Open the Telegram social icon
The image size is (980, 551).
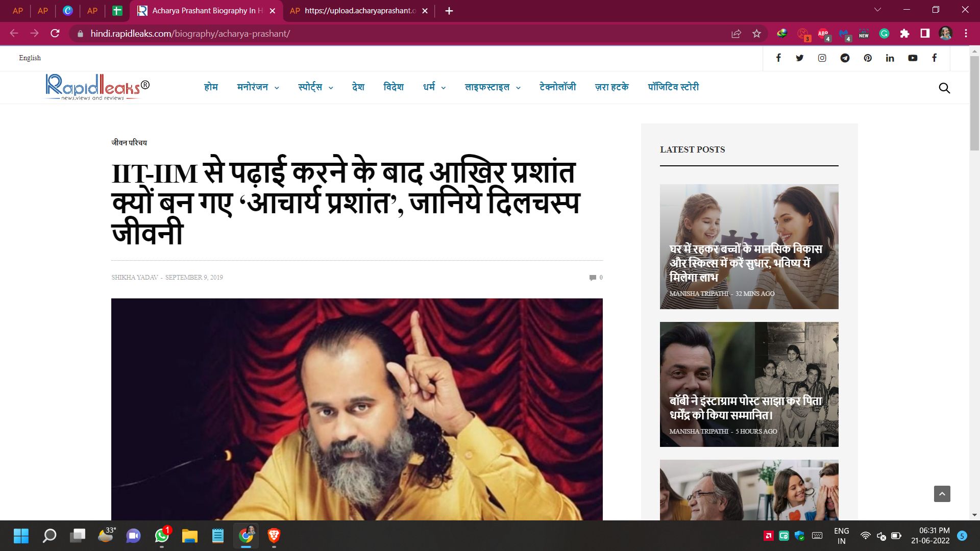[845, 58]
